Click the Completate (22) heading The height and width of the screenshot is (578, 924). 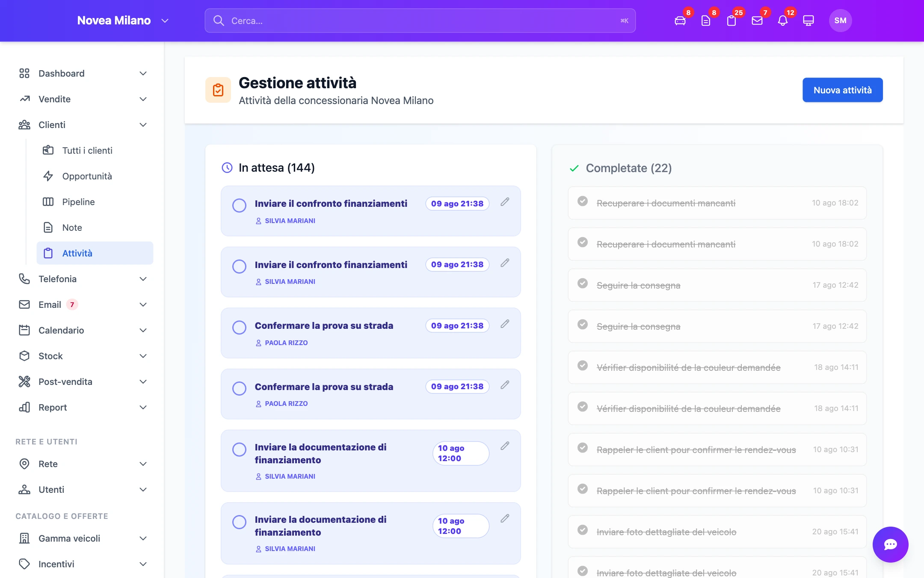[628, 168]
